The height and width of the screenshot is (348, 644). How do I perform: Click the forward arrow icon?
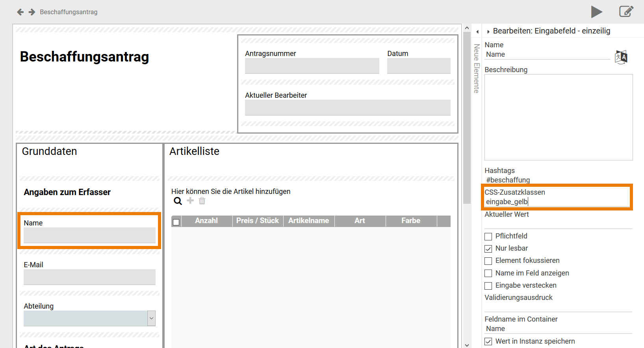[x=32, y=12]
